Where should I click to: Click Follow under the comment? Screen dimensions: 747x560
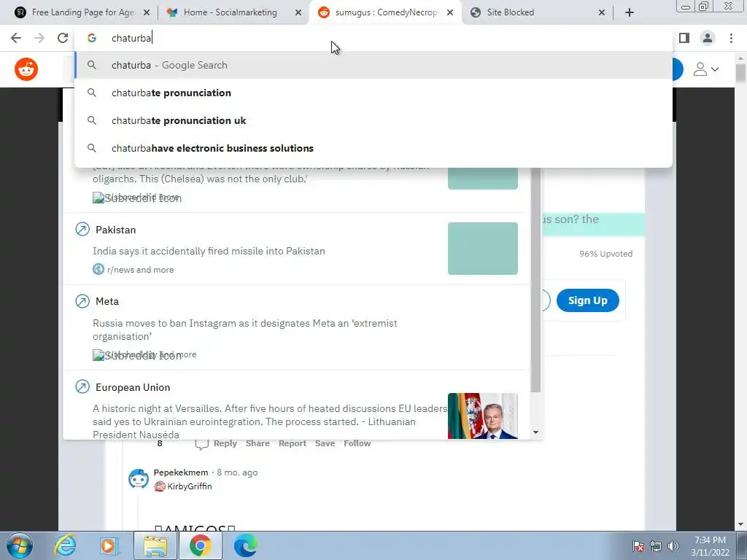357,443
